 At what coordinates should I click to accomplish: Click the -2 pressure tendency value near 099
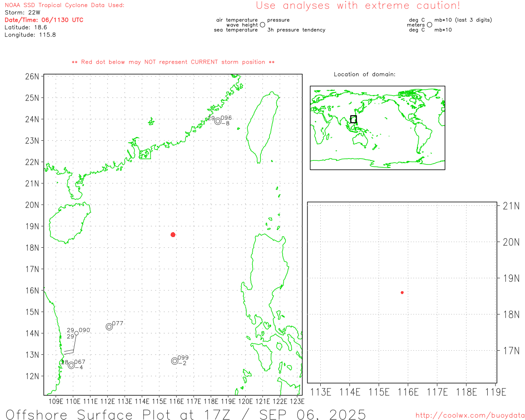(183, 363)
